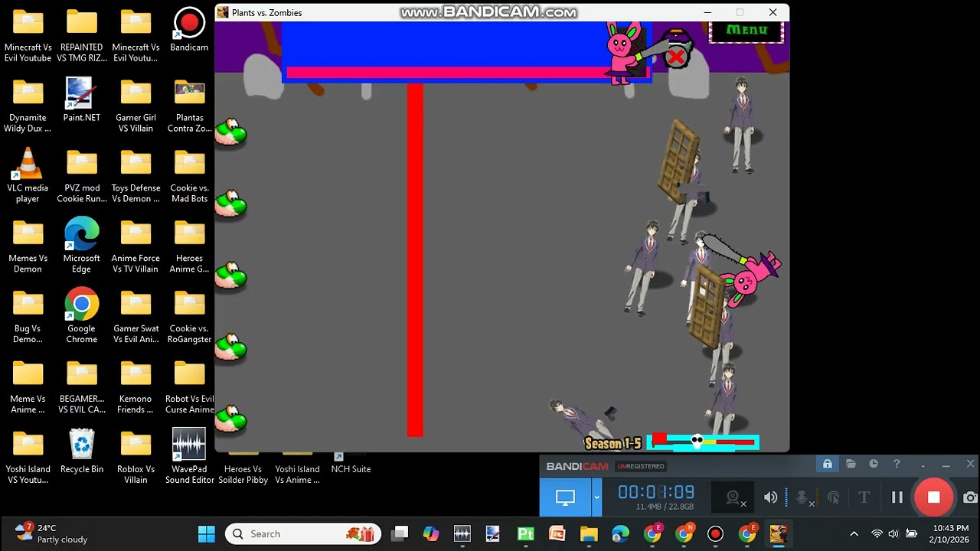Click the "Season 1-5" level label
Image resolution: width=980 pixels, height=551 pixels.
(x=612, y=444)
